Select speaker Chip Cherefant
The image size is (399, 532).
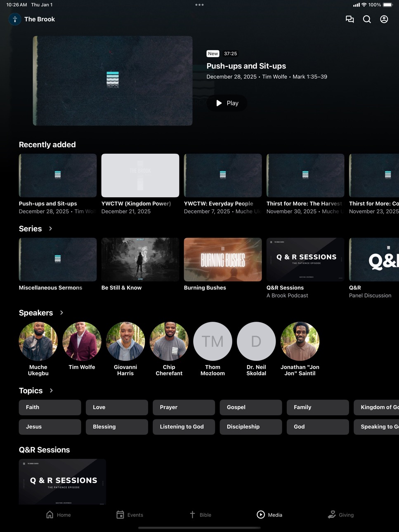(x=169, y=349)
